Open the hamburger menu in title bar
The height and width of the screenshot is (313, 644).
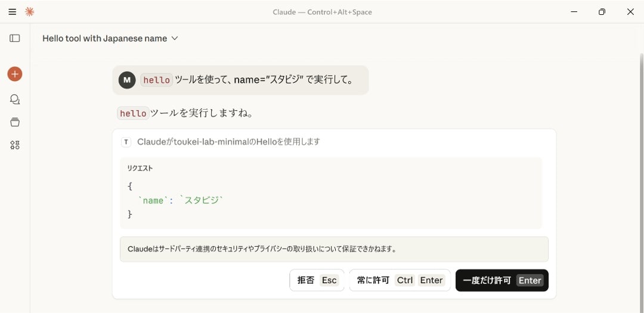coord(12,12)
